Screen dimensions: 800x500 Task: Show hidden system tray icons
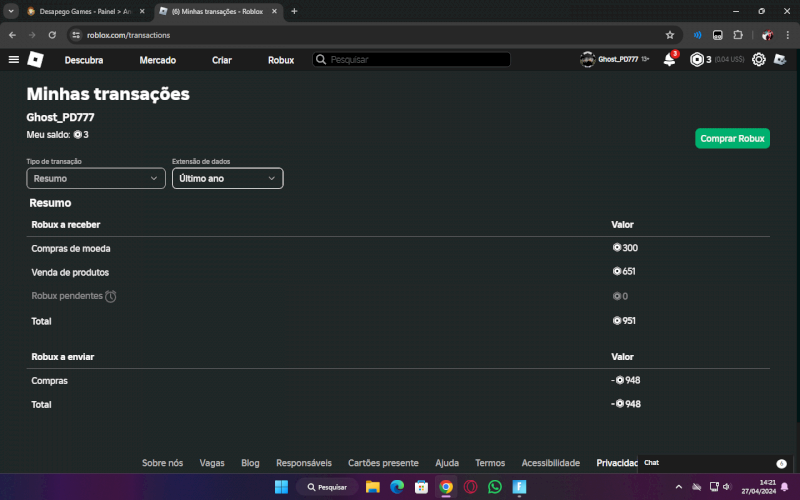[679, 487]
